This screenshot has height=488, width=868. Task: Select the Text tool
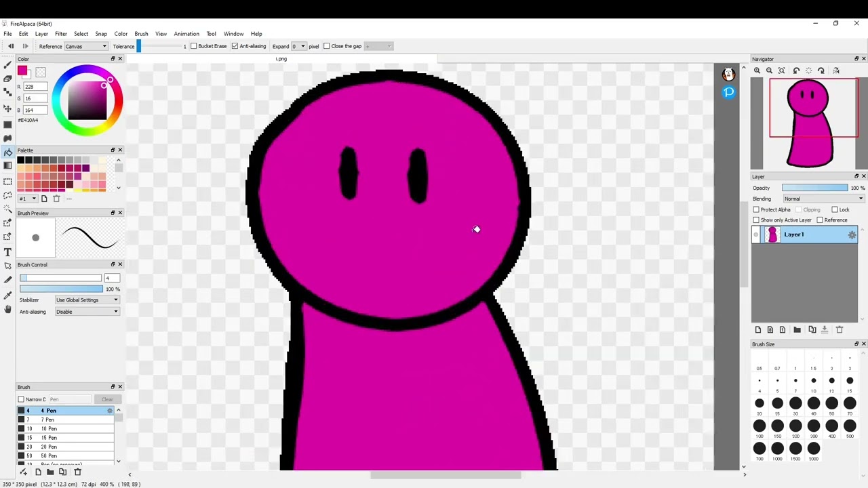(x=7, y=251)
